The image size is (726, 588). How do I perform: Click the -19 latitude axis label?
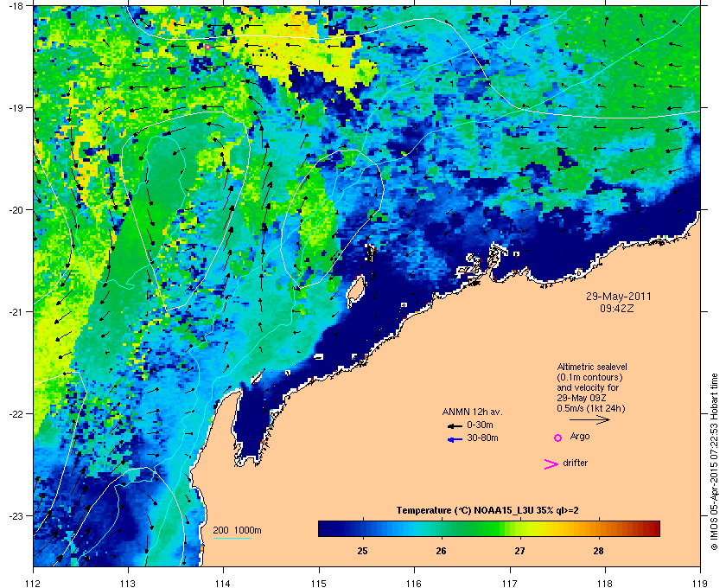click(x=17, y=107)
